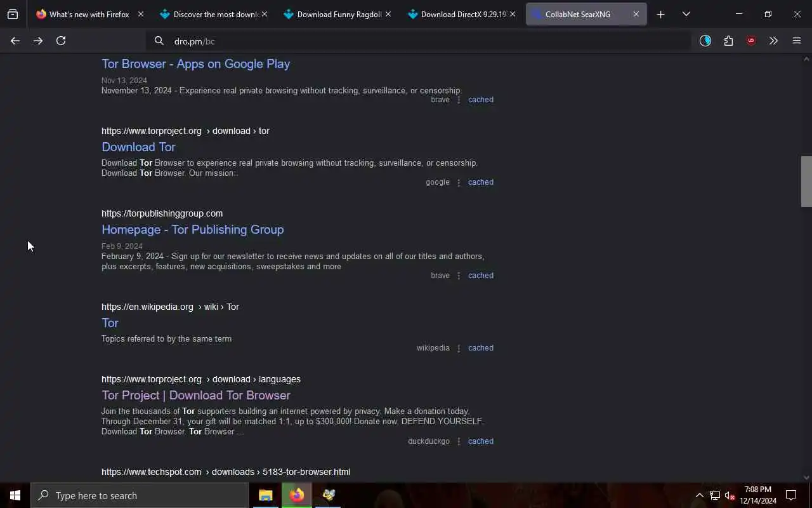Reload the current page
Image resolution: width=812 pixels, height=508 pixels.
click(x=61, y=41)
